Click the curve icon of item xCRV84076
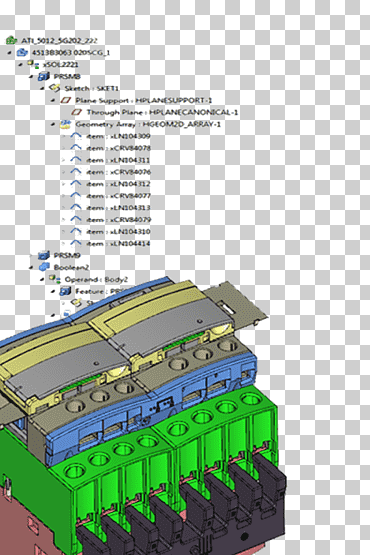 pos(76,171)
